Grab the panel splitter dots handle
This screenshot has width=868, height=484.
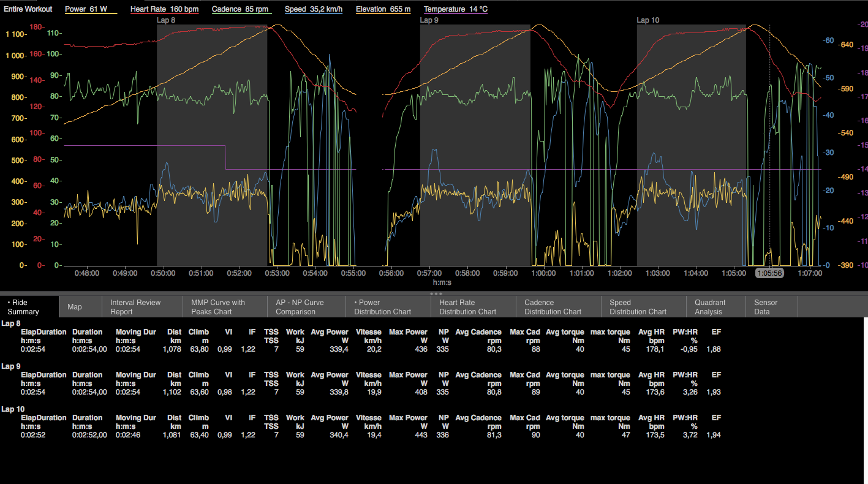tap(436, 293)
